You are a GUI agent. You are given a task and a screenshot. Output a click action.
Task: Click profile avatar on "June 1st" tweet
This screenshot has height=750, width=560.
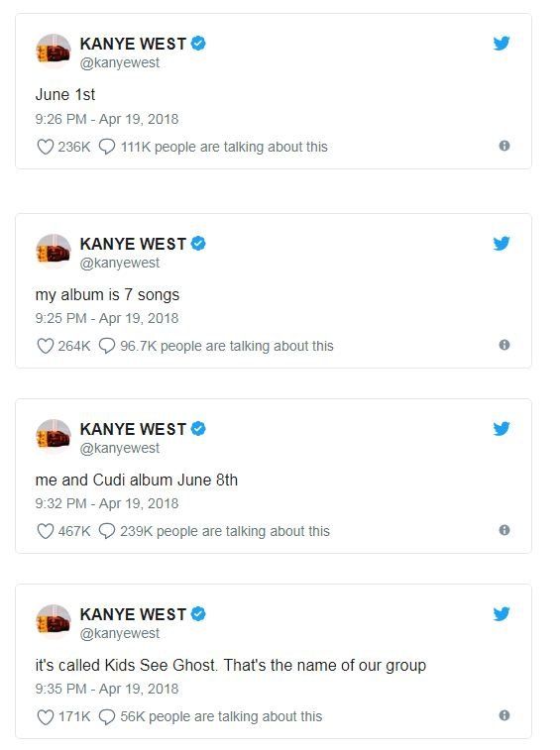coord(54,52)
